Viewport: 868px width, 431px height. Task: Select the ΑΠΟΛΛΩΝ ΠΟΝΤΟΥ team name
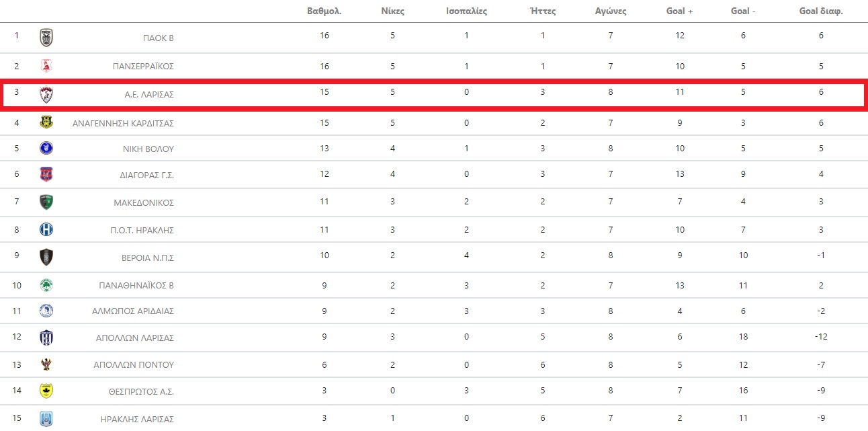point(134,365)
